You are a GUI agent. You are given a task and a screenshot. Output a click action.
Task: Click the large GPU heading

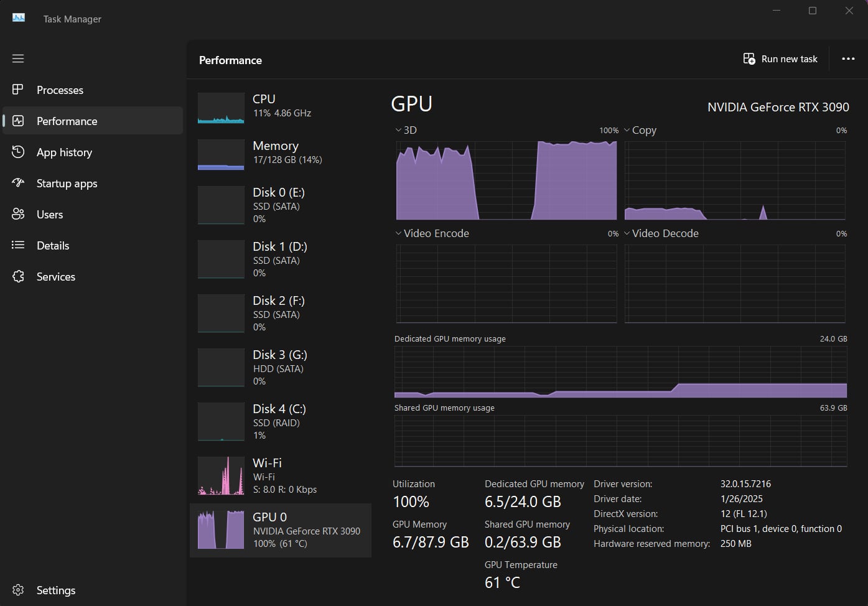(411, 103)
